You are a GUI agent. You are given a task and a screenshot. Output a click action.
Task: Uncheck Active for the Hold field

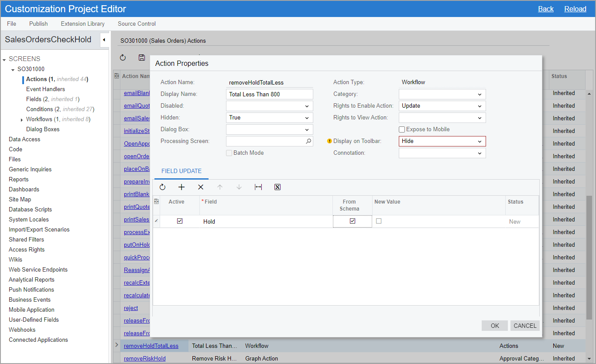(x=180, y=221)
